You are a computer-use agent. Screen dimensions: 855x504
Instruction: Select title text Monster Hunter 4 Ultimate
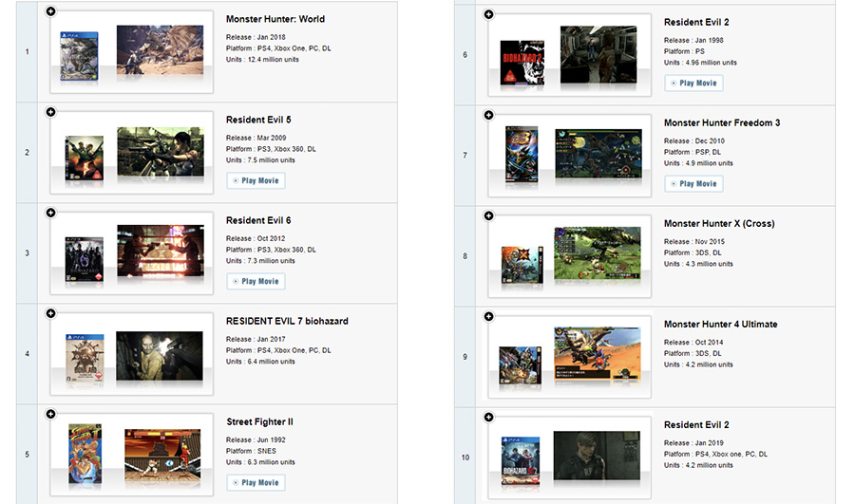(721, 325)
